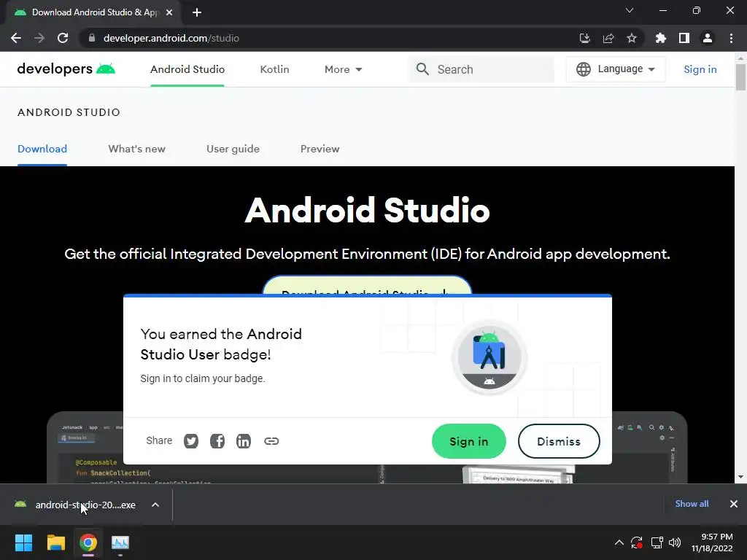Open the Android Studio nav tab
Screen dimensions: 747x560
[x=187, y=69]
